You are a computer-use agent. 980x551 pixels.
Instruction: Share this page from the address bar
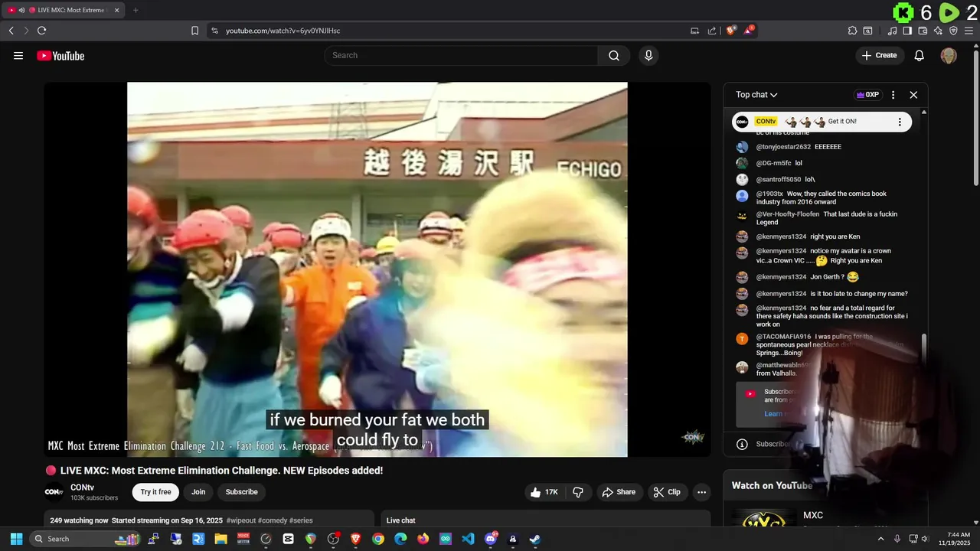pyautogui.click(x=712, y=31)
